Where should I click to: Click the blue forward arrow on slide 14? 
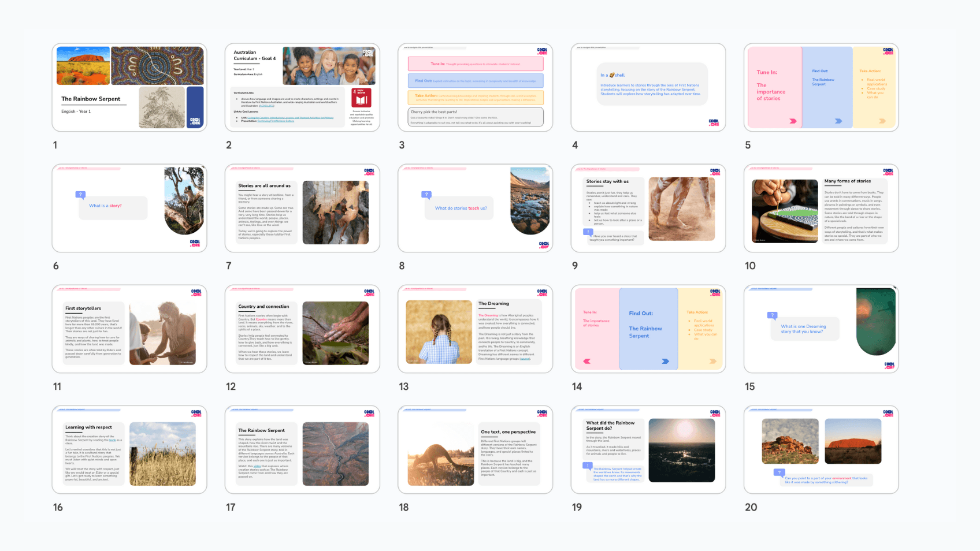[665, 361]
